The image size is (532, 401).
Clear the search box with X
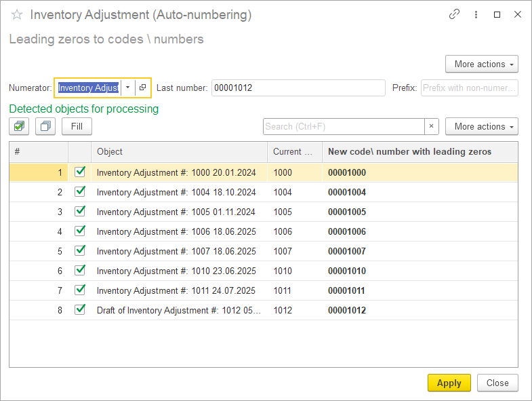pos(432,126)
